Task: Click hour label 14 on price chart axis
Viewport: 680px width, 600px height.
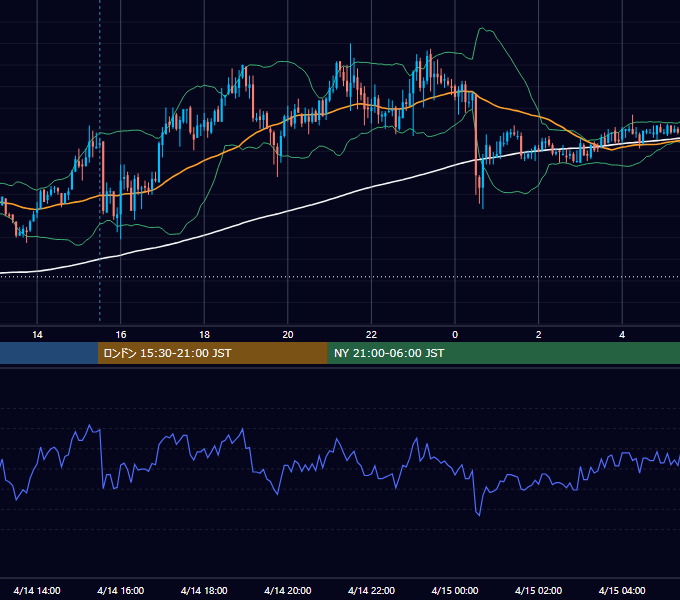Action: (x=37, y=335)
